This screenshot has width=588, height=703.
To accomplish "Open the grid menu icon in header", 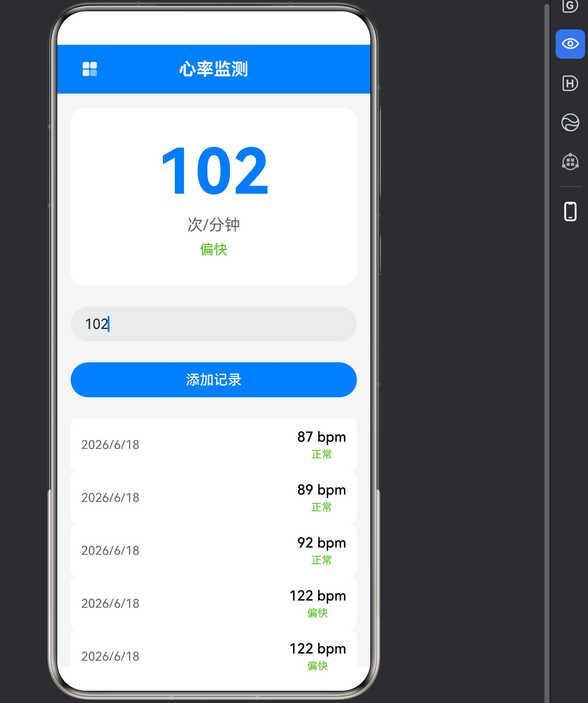I will coord(90,69).
